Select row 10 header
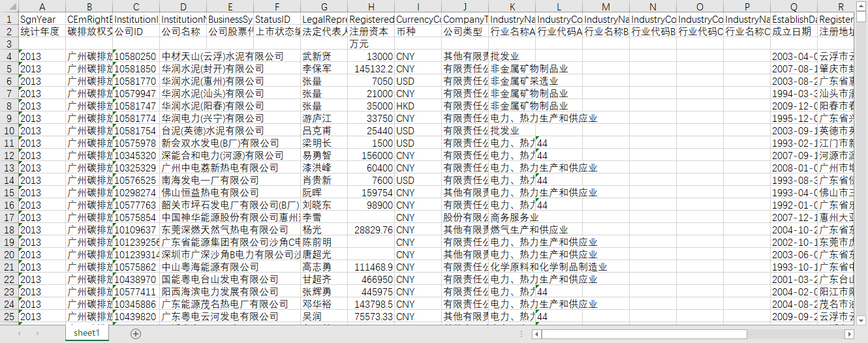868x343 pixels. coord(9,130)
